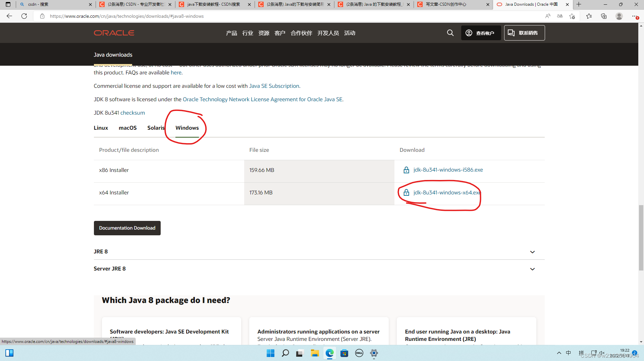The width and height of the screenshot is (644, 361).
Task: Open the checksum link
Action: coord(132,113)
